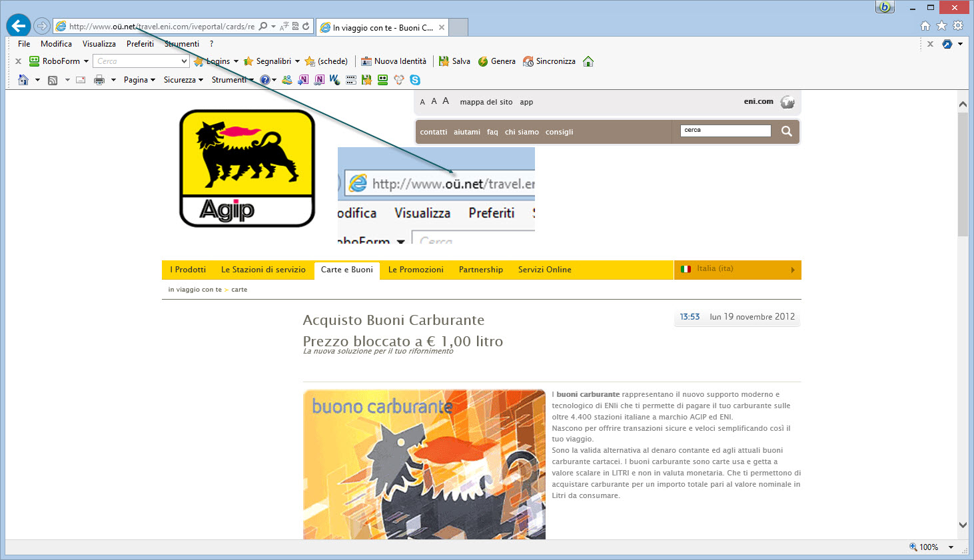Click the consigli link
Screen dimensions: 974x560
click(560, 132)
